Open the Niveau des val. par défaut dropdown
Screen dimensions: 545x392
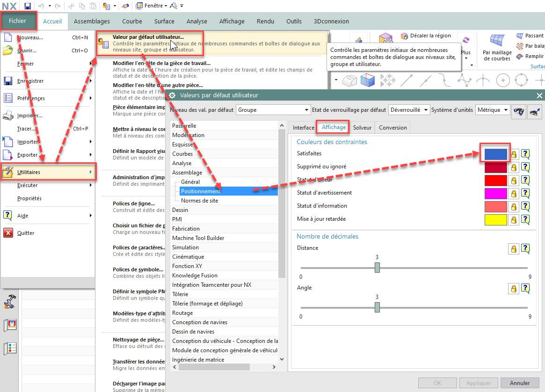click(x=273, y=110)
